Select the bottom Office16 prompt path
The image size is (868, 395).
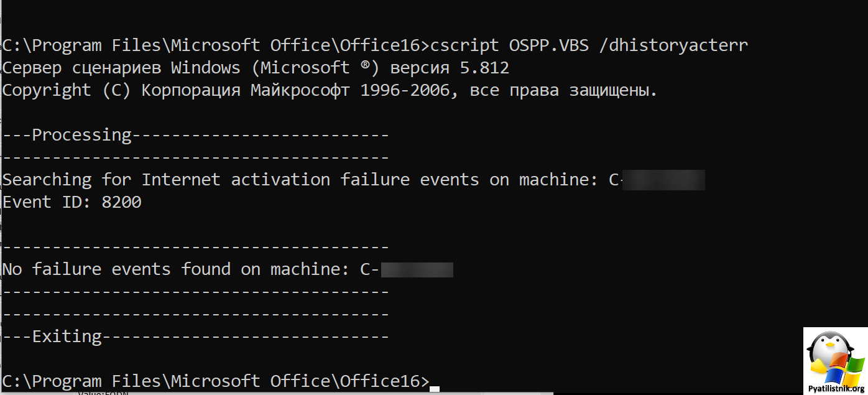coord(216,381)
